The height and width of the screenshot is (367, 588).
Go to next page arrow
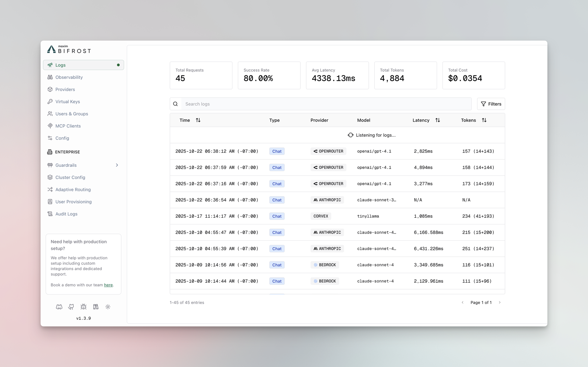[500, 303]
